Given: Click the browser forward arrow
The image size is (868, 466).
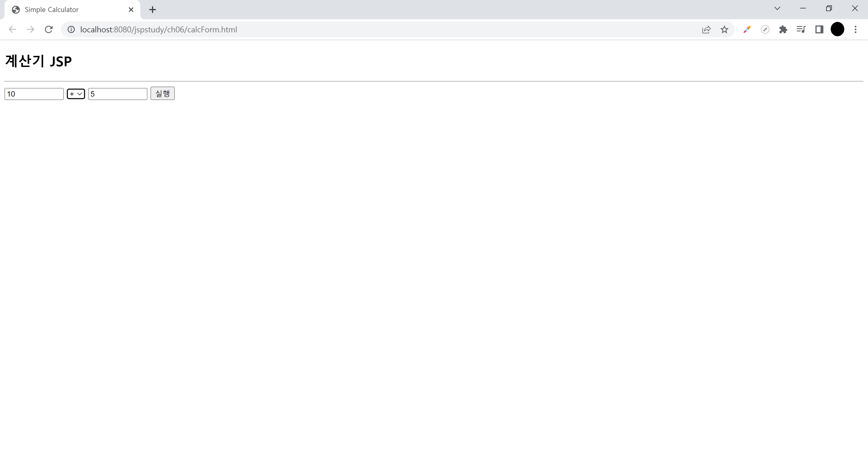Looking at the screenshot, I should (x=30, y=30).
